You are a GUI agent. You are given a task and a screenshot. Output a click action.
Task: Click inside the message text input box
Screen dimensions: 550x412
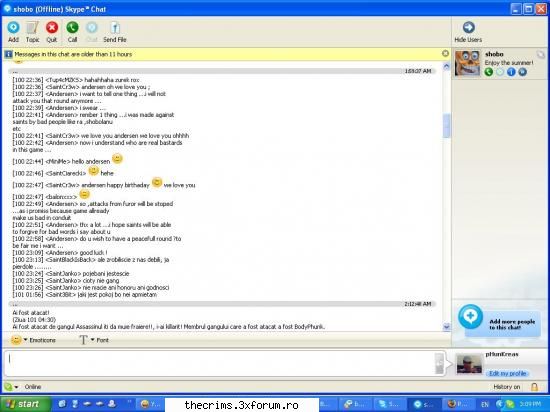[221, 363]
